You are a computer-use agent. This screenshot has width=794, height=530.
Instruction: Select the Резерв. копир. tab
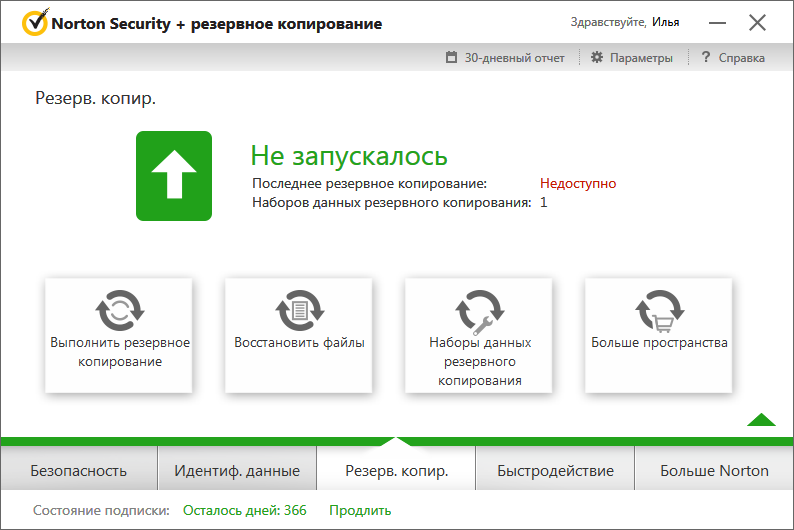(x=396, y=470)
